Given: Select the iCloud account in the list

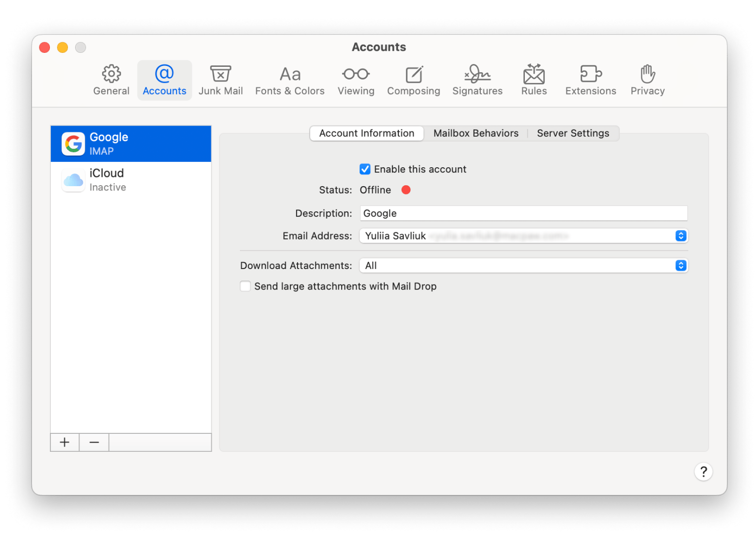Looking at the screenshot, I should point(131,180).
